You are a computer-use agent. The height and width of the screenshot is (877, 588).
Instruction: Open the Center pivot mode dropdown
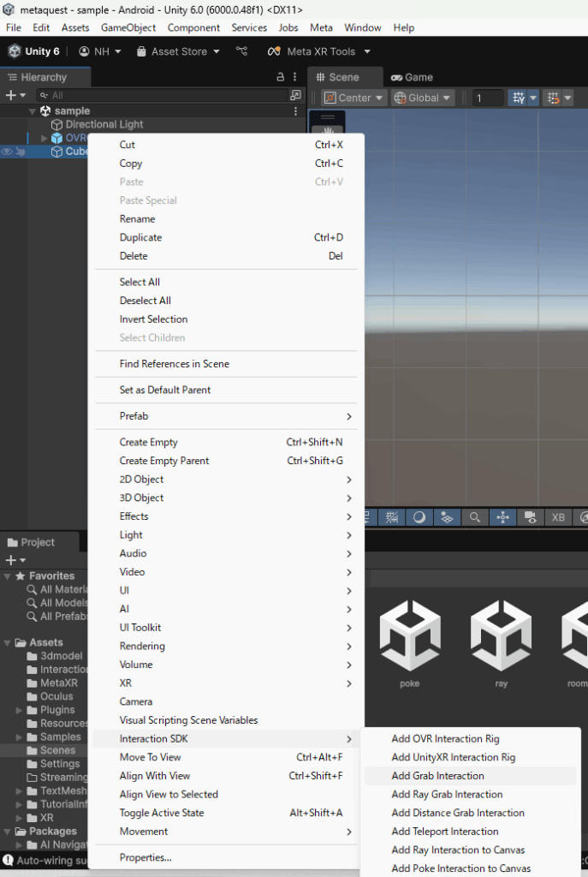[353, 98]
